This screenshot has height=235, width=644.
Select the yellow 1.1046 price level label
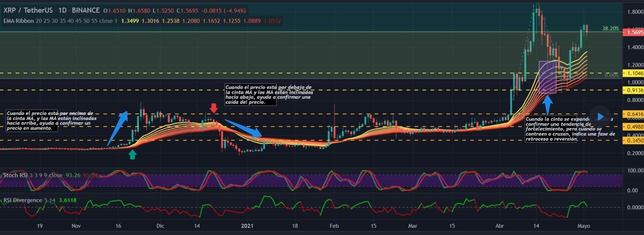[x=632, y=73]
